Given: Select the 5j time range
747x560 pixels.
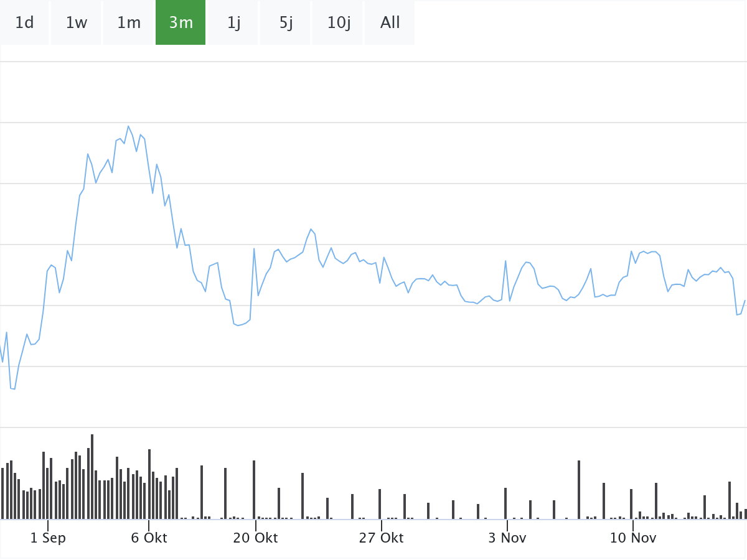Looking at the screenshot, I should coord(286,23).
